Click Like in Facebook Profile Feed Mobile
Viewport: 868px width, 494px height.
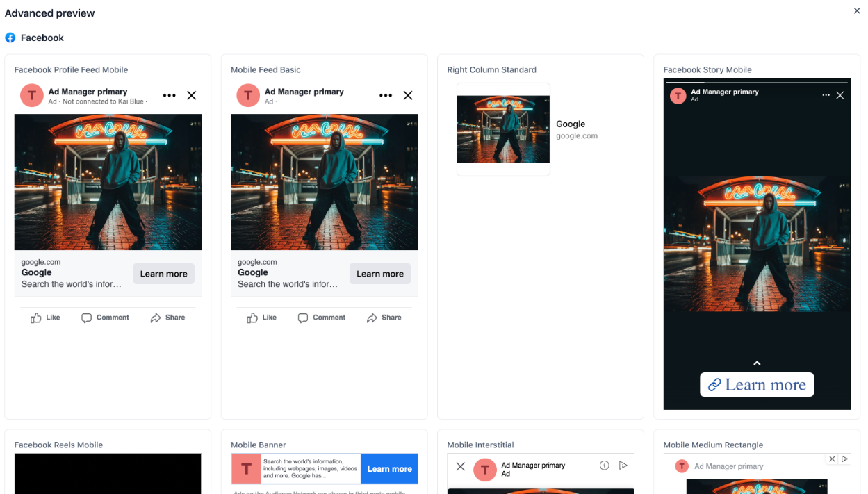coord(45,318)
